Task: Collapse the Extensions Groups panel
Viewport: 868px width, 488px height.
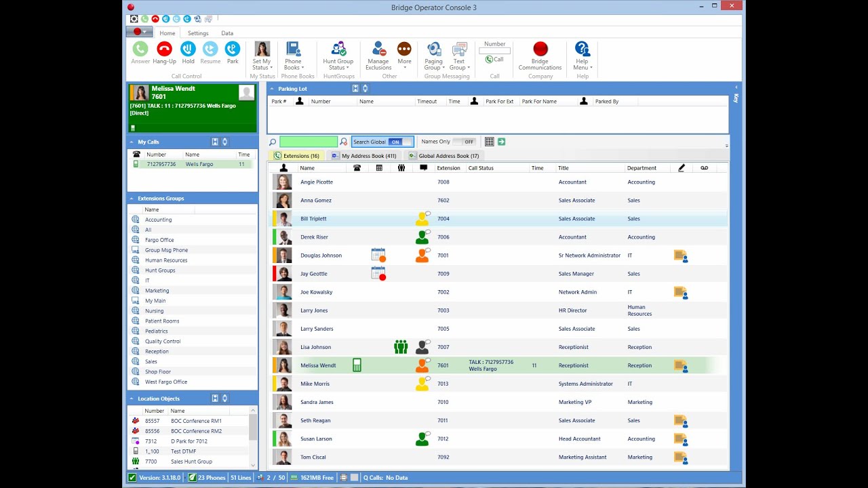Action: (132, 199)
